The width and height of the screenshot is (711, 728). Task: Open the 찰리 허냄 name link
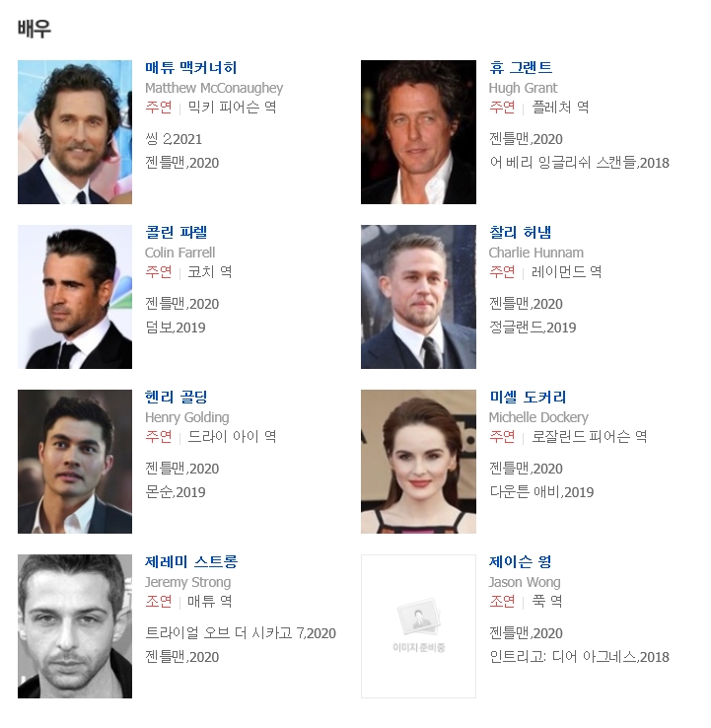521,232
